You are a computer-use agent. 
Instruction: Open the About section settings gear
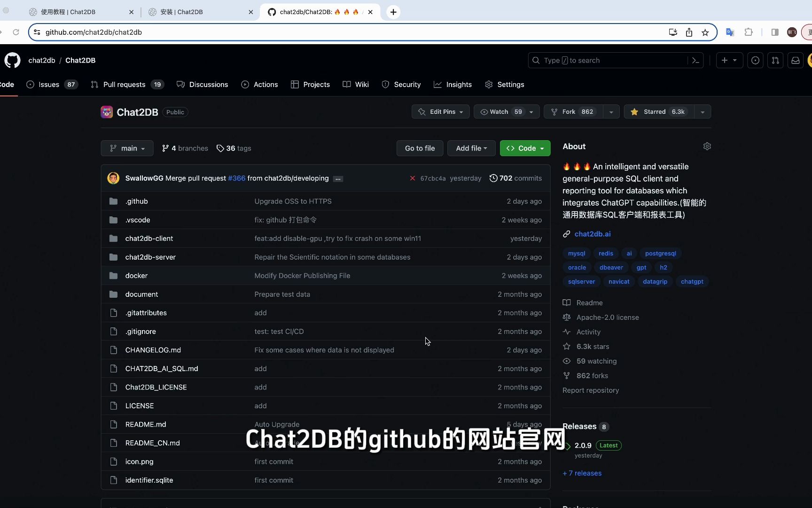click(707, 146)
